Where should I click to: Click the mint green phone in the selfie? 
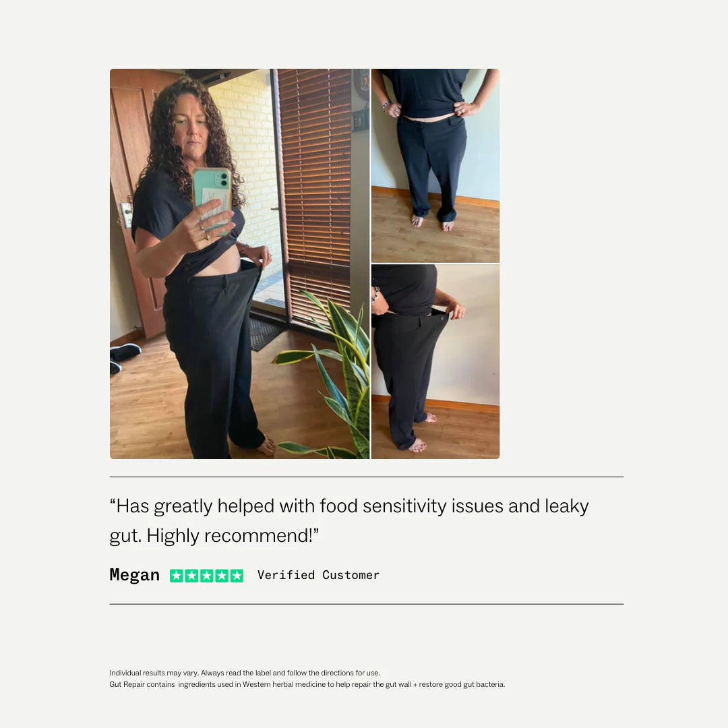pos(212,200)
